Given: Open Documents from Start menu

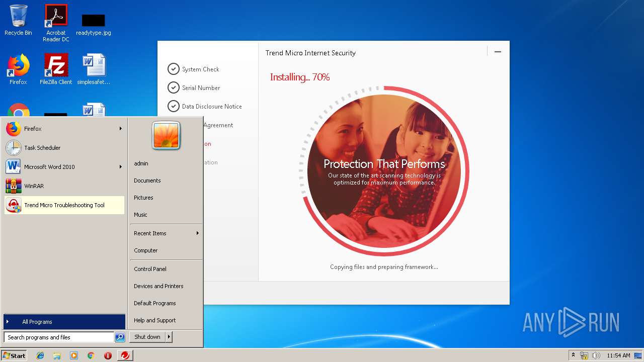Looking at the screenshot, I should pos(147,180).
